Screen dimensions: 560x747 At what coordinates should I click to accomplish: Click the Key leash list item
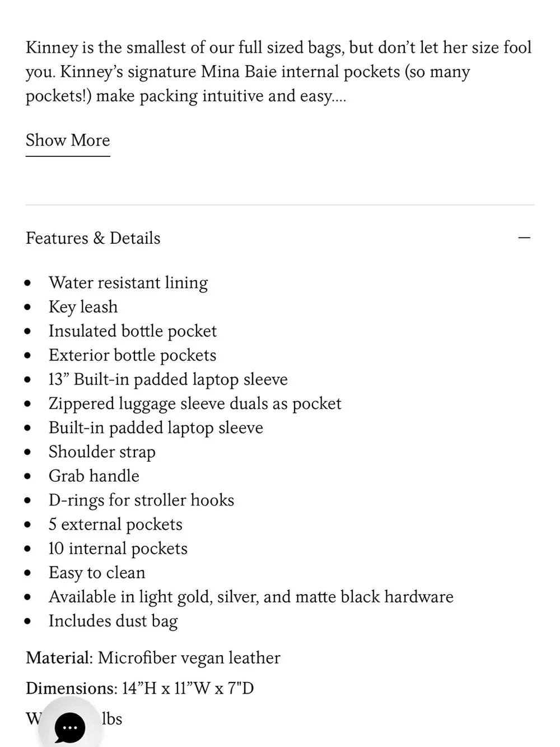(83, 307)
